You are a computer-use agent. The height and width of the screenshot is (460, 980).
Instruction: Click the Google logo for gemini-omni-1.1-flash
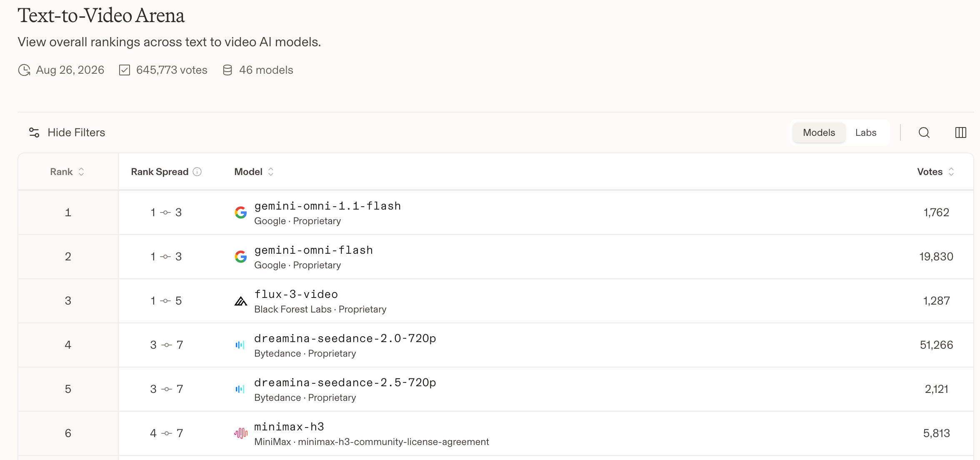241,212
